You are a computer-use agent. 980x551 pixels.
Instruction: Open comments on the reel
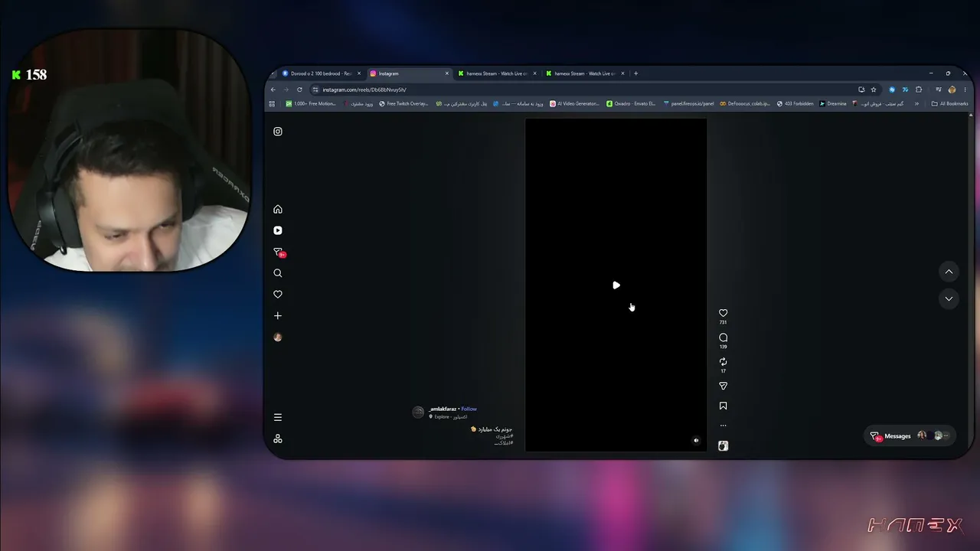pos(723,337)
